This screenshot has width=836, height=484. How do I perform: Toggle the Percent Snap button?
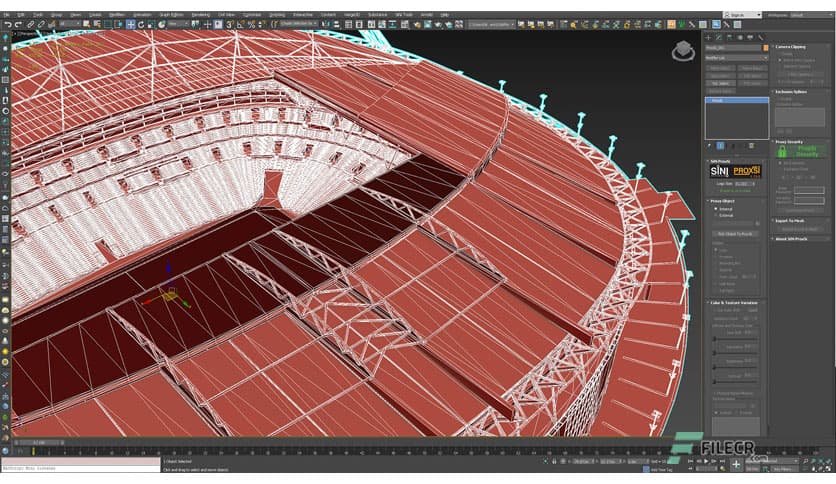(x=251, y=25)
